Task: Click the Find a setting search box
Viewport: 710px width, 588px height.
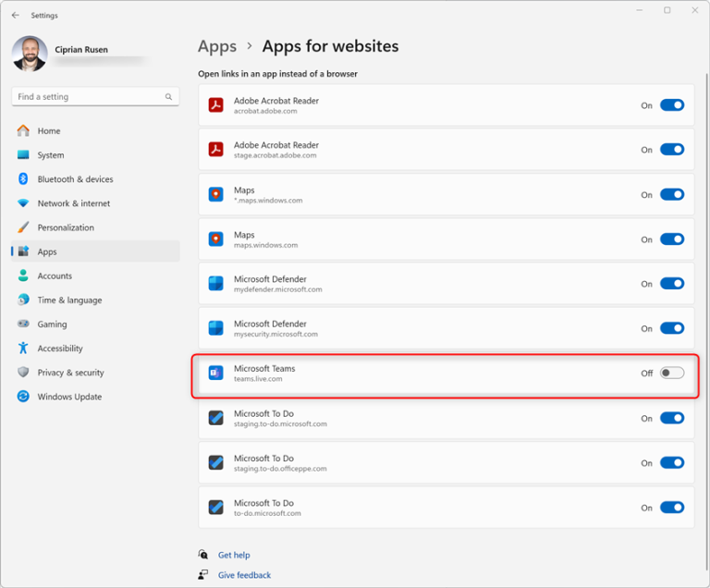Action: pos(95,96)
